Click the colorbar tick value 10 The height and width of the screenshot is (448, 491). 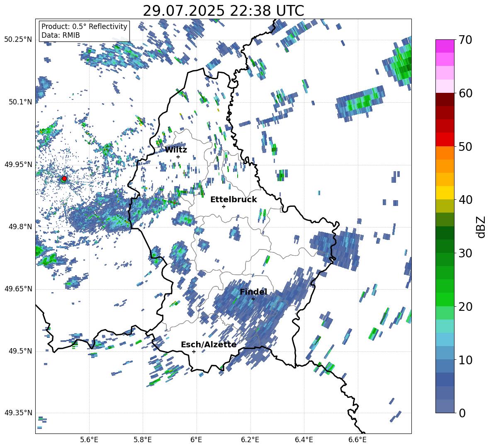465,360
